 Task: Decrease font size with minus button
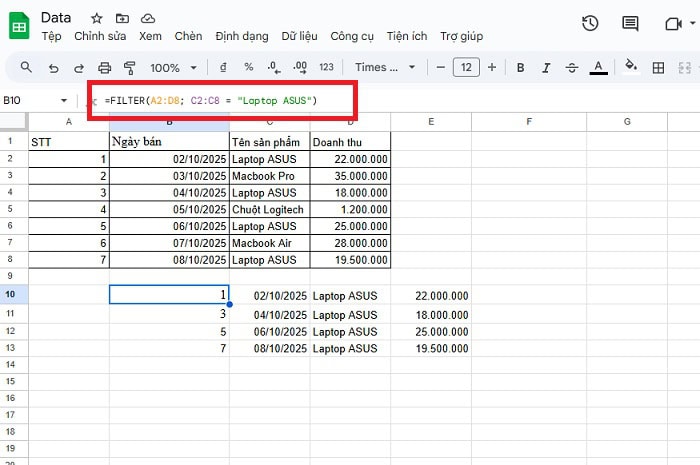tap(440, 67)
